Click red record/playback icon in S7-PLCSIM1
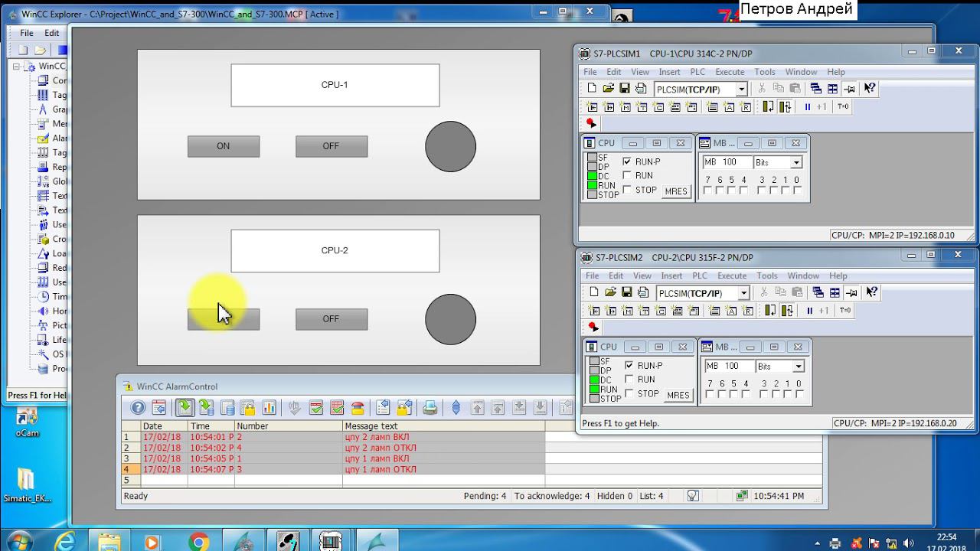 (591, 123)
